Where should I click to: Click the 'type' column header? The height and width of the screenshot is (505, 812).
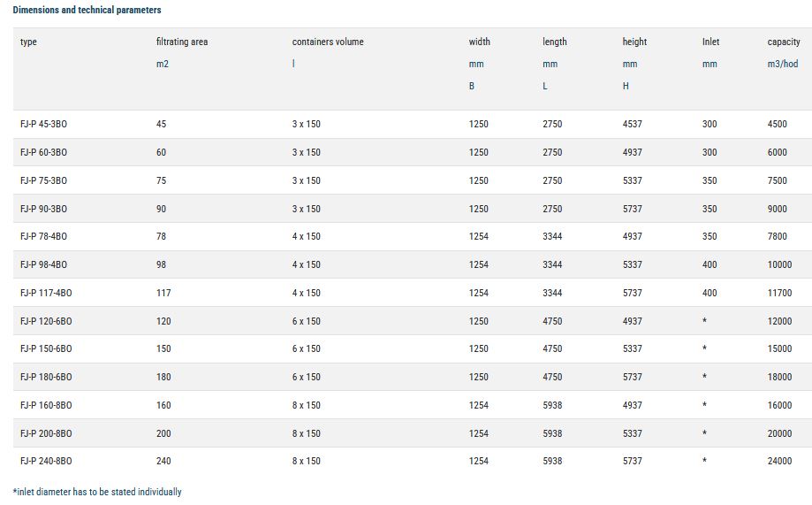[x=28, y=42]
